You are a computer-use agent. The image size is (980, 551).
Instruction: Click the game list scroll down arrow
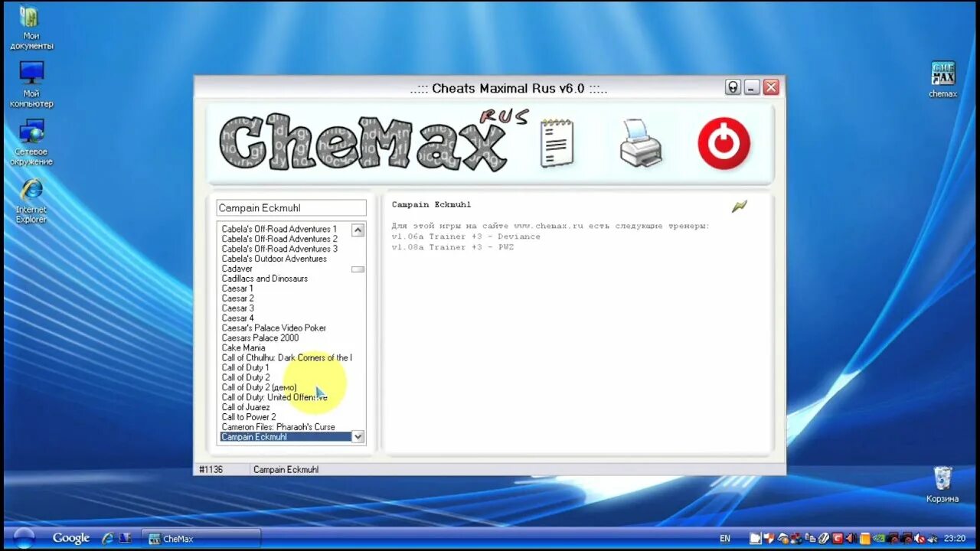click(x=358, y=436)
